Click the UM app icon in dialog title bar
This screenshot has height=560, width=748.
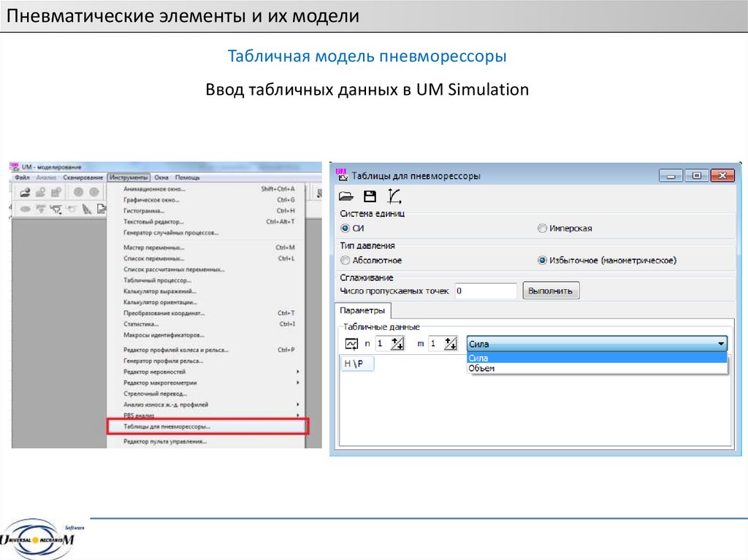(341, 174)
